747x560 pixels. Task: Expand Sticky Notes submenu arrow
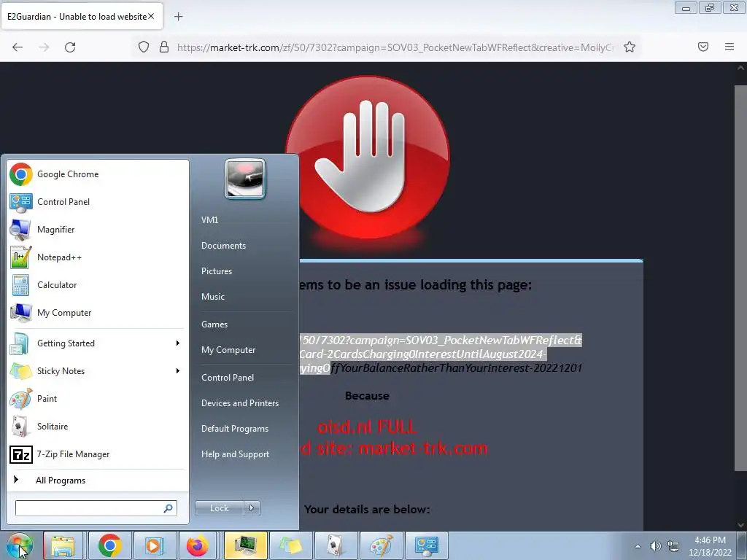(178, 371)
